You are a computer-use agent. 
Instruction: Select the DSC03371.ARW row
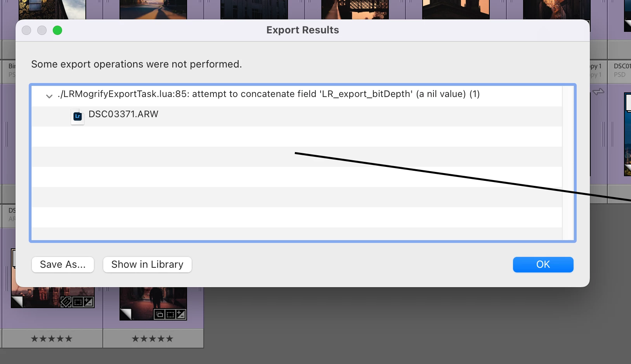pos(296,116)
